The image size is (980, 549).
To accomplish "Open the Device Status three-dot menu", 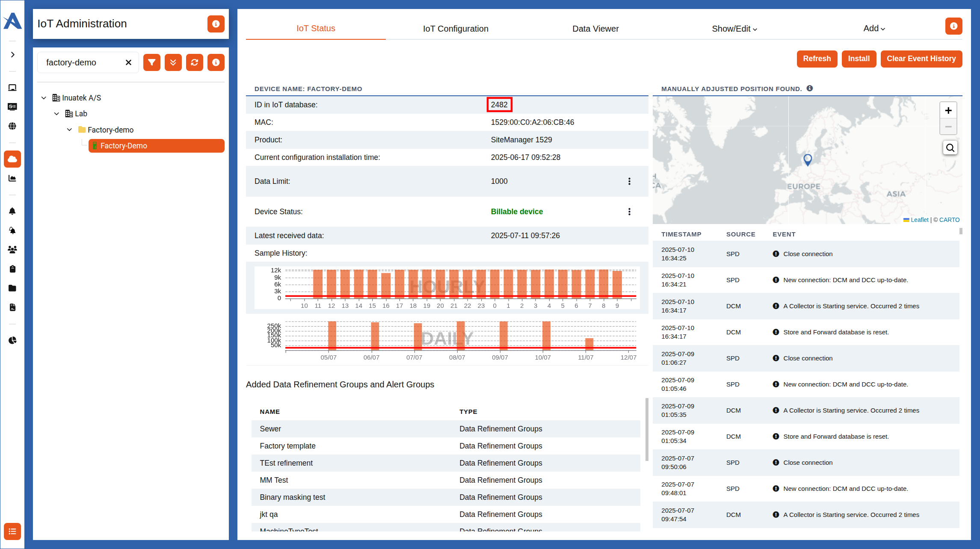I will 629,212.
